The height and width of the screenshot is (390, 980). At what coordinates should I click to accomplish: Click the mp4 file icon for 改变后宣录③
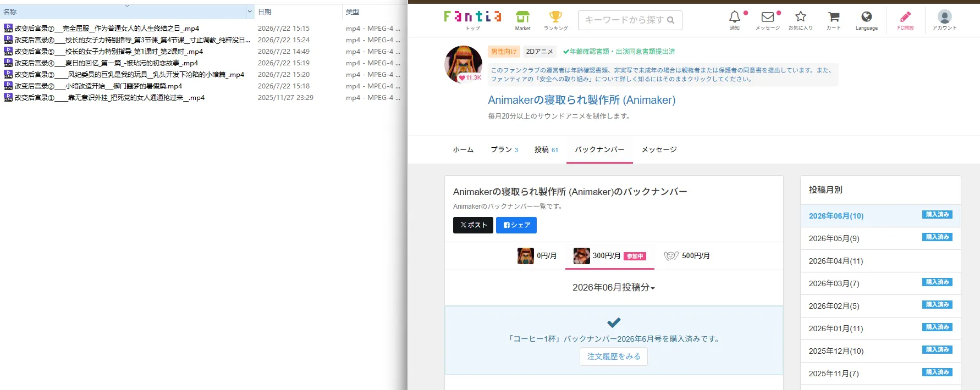pos(8,74)
